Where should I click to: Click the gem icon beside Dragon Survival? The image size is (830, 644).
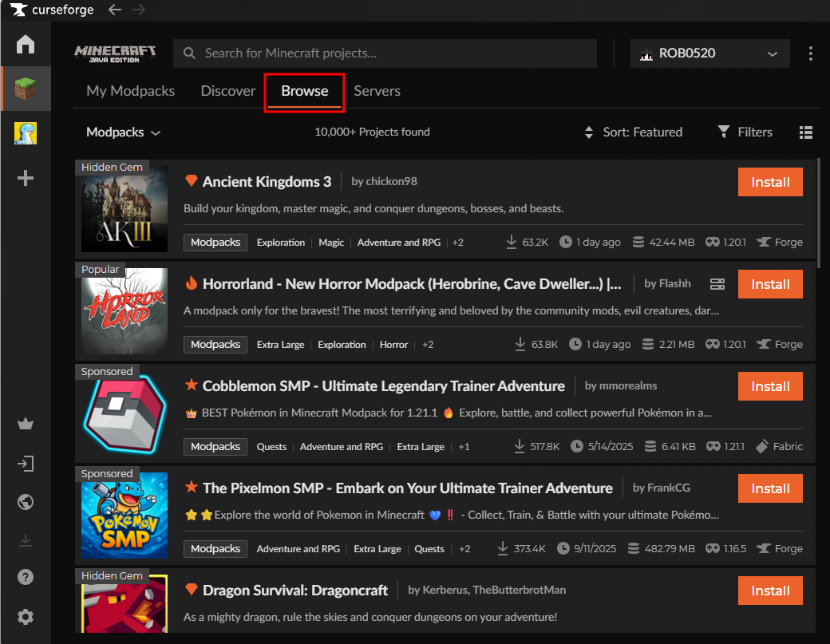[x=192, y=589]
